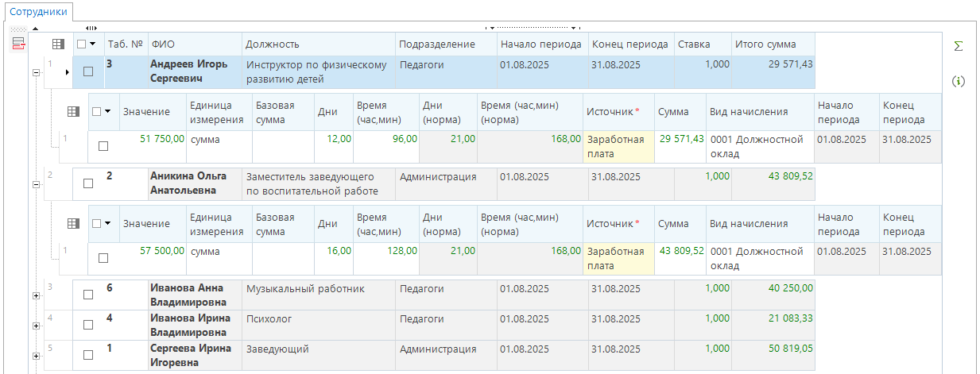Check the 51 750,00 detail row checkbox
Viewport: 980px width, 374px height.
tap(103, 146)
